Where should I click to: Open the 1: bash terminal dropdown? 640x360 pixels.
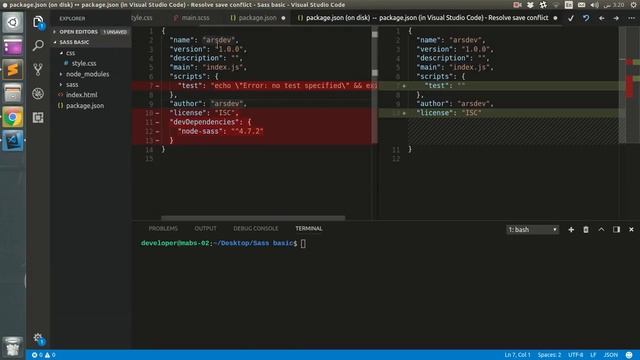point(532,229)
